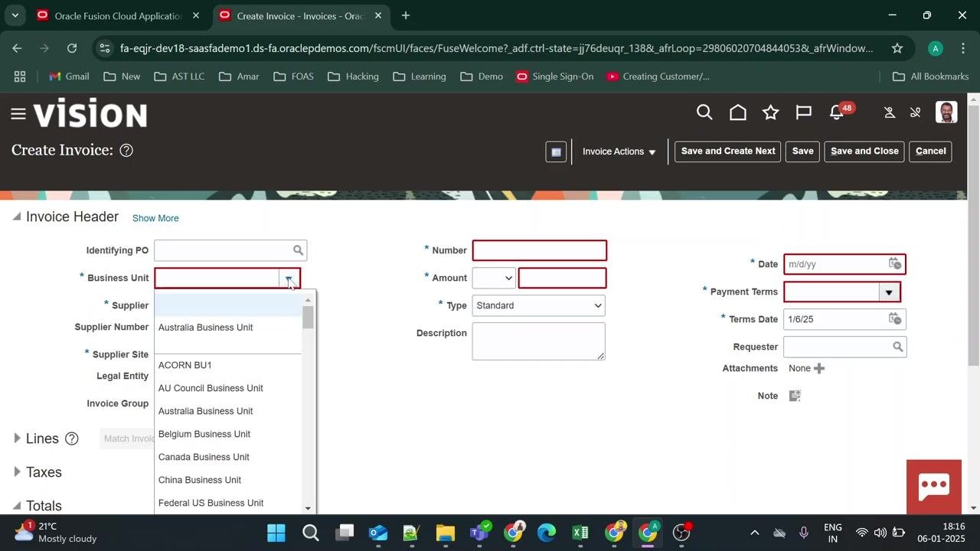Image resolution: width=980 pixels, height=551 pixels.
Task: Open the Watchlist flag icon
Action: (804, 113)
